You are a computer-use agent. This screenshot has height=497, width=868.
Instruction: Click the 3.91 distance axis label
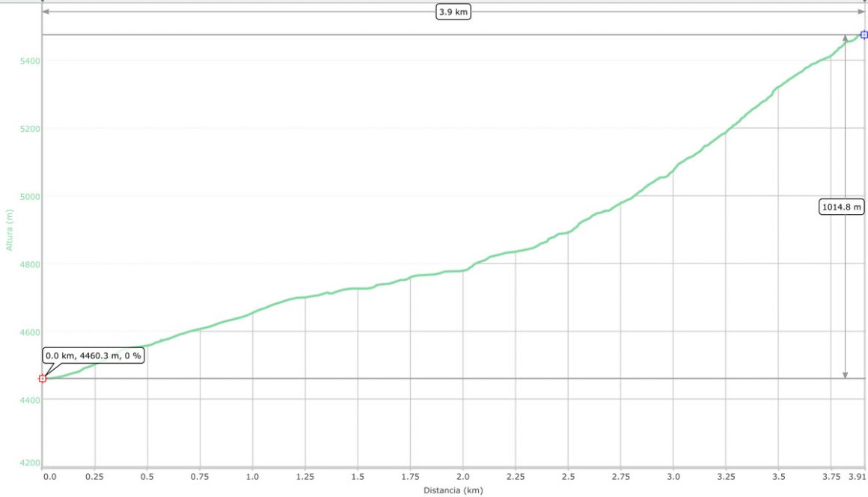[857, 477]
